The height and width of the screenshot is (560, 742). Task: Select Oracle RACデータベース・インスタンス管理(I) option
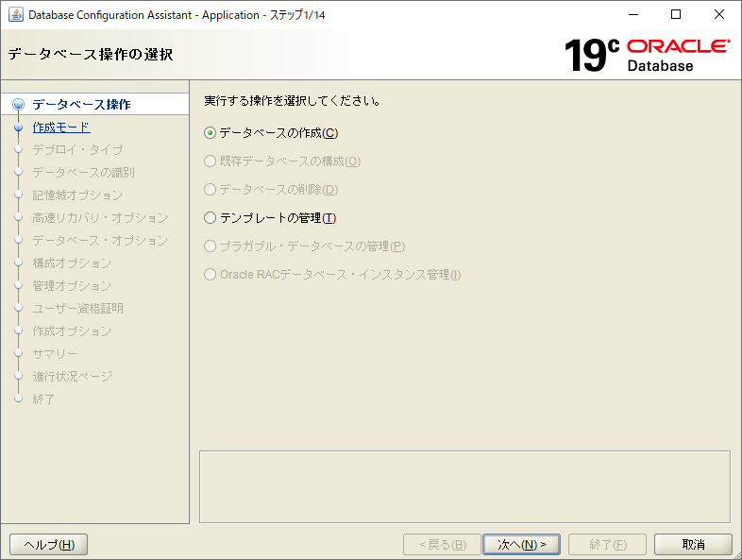332,275
